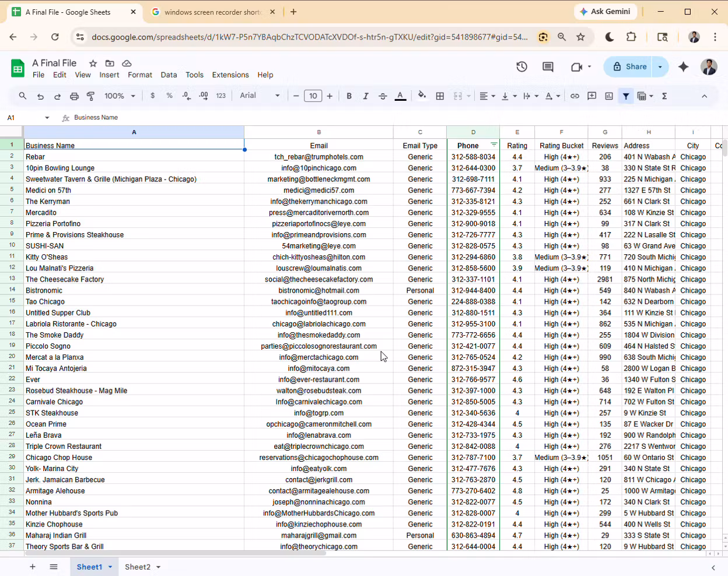
Task: Open the Arial font dropdown
Action: [x=260, y=96]
